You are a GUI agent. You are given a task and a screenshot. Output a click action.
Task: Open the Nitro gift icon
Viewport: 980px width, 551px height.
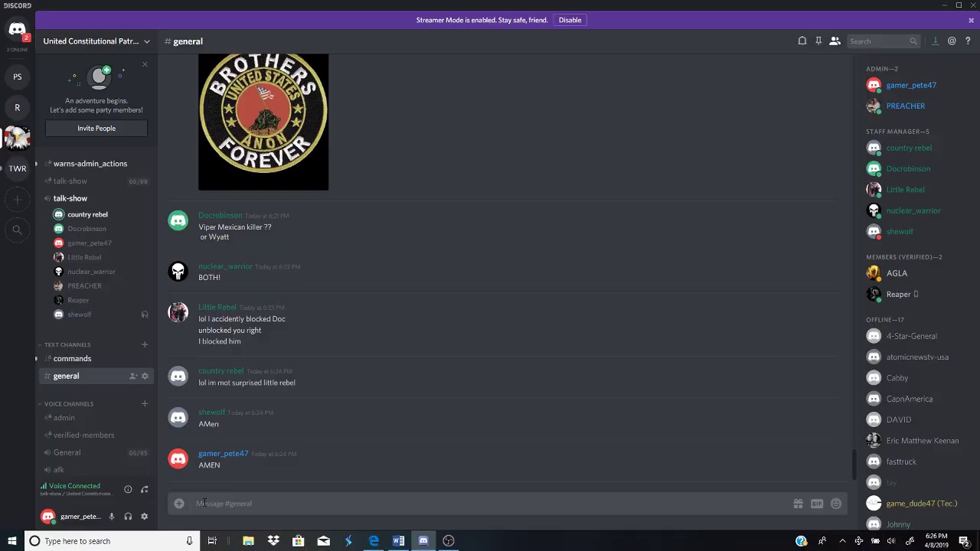(x=798, y=504)
